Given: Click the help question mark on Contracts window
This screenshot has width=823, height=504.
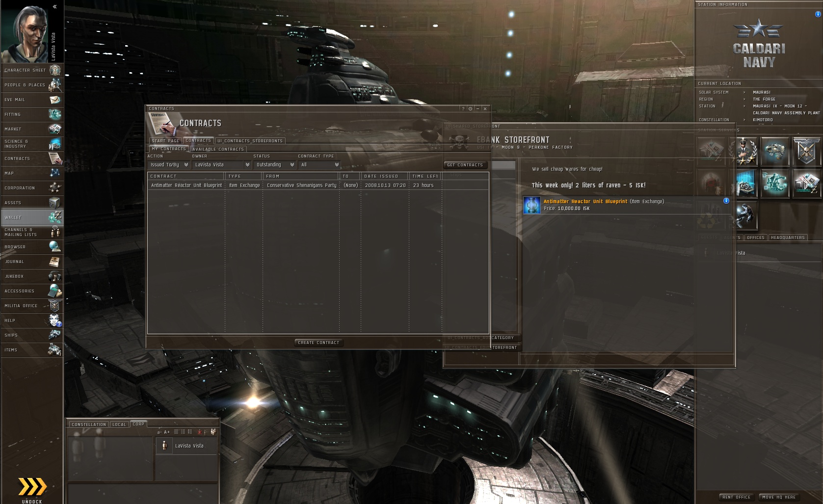Looking at the screenshot, I should 463,108.
